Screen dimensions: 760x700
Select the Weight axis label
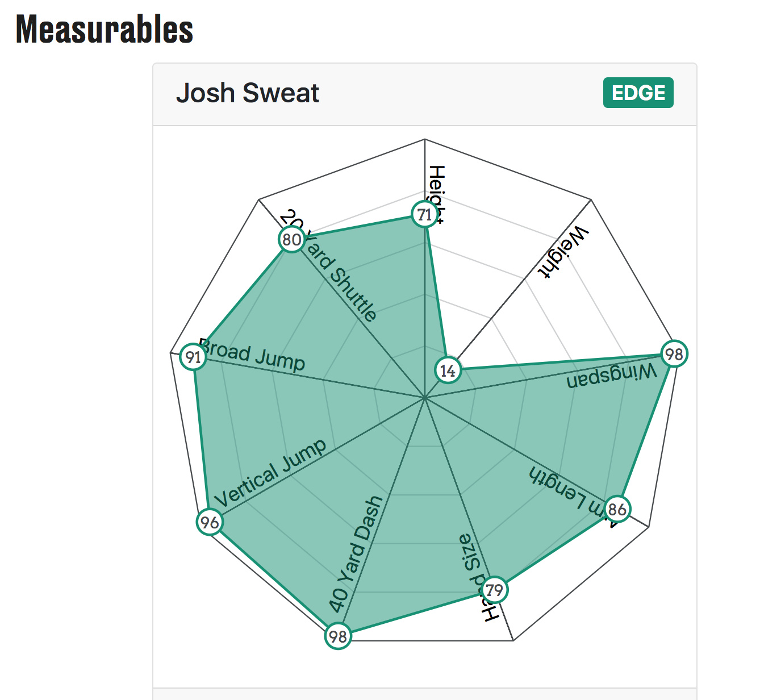pyautogui.click(x=562, y=252)
